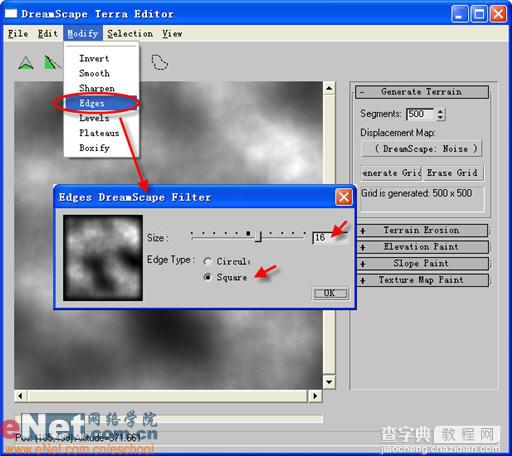Collapse the Generate Terrain rollout
Image resolution: width=512 pixels, height=456 pixels.
[x=422, y=92]
